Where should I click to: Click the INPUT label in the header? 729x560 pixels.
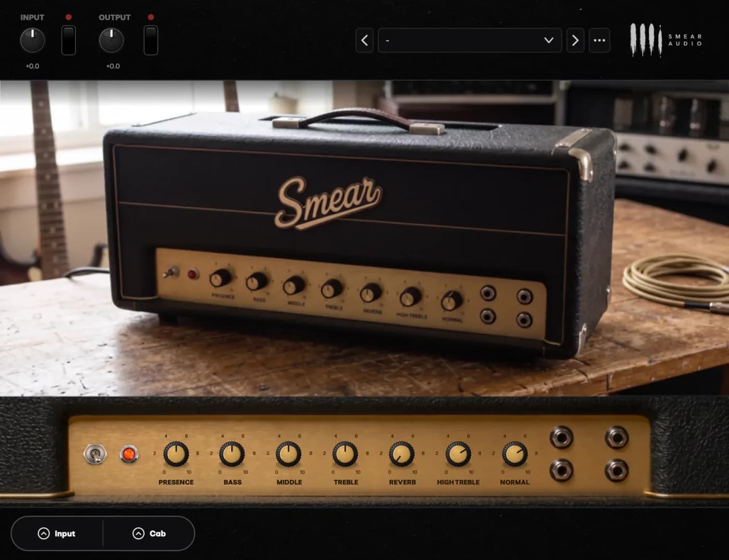pos(32,17)
